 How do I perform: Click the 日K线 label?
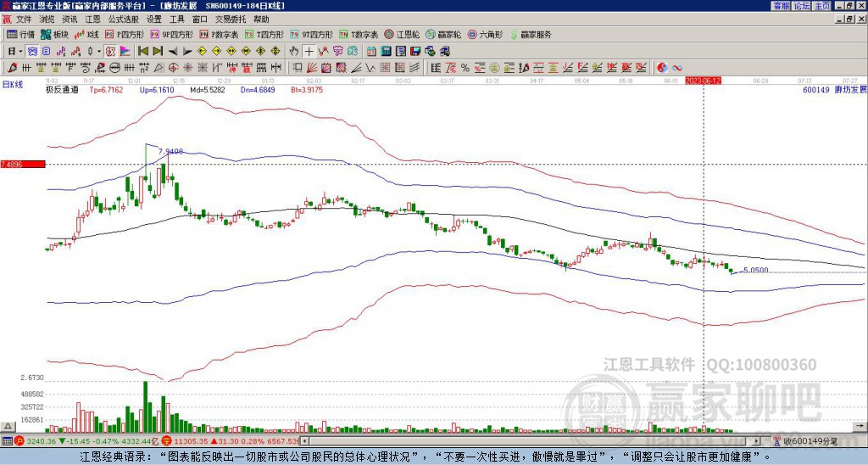pos(12,85)
